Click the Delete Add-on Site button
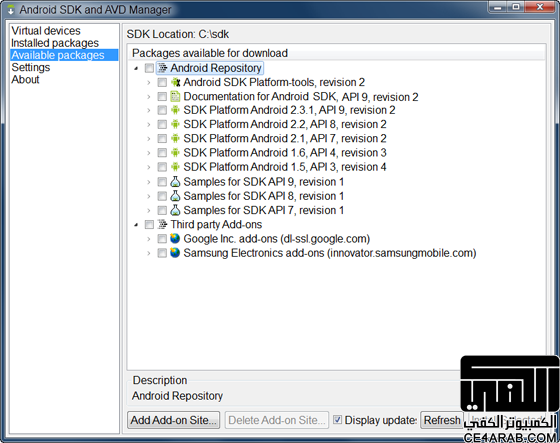Image resolution: width=560 pixels, height=443 pixels. [277, 420]
